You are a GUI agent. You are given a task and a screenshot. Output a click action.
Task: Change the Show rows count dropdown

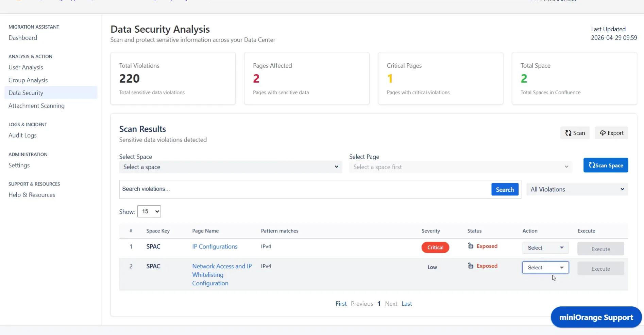149,211
